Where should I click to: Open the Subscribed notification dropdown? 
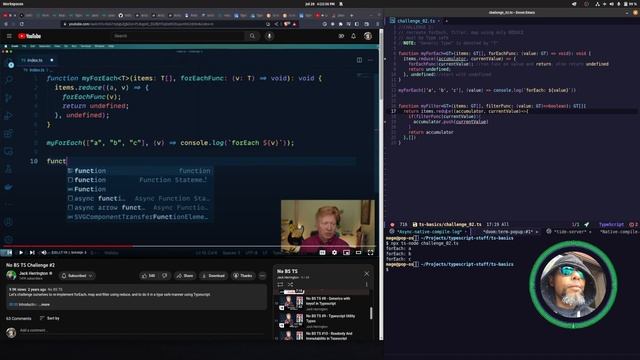coord(77,276)
